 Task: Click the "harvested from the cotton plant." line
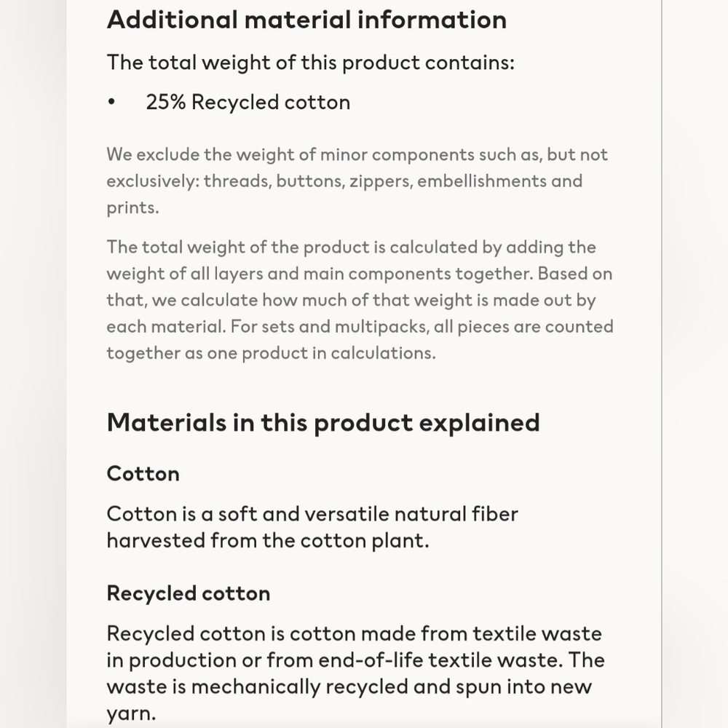(268, 540)
